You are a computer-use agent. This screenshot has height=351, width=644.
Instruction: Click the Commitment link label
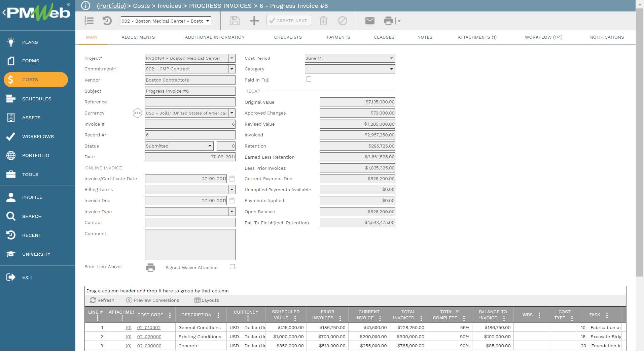click(x=100, y=69)
